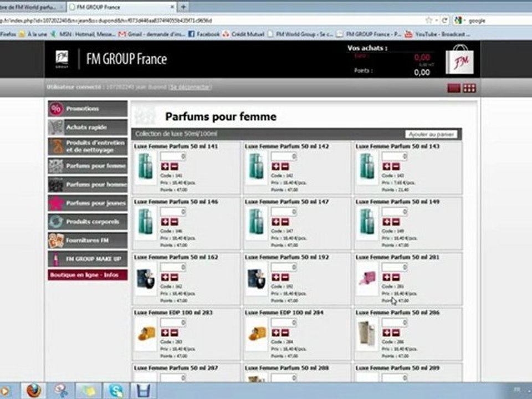Click plus button for Parfum 143

click(386, 167)
